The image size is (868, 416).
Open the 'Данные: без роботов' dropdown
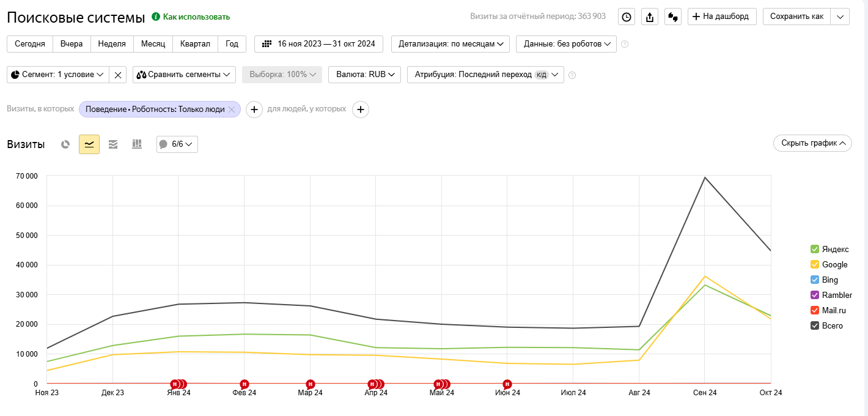pos(566,44)
